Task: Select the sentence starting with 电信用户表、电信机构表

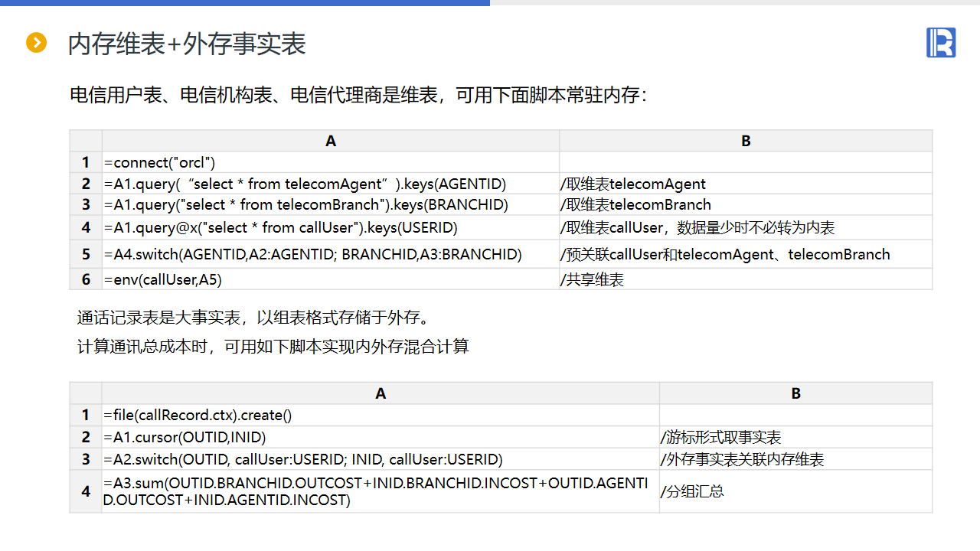Action: pyautogui.click(x=358, y=95)
